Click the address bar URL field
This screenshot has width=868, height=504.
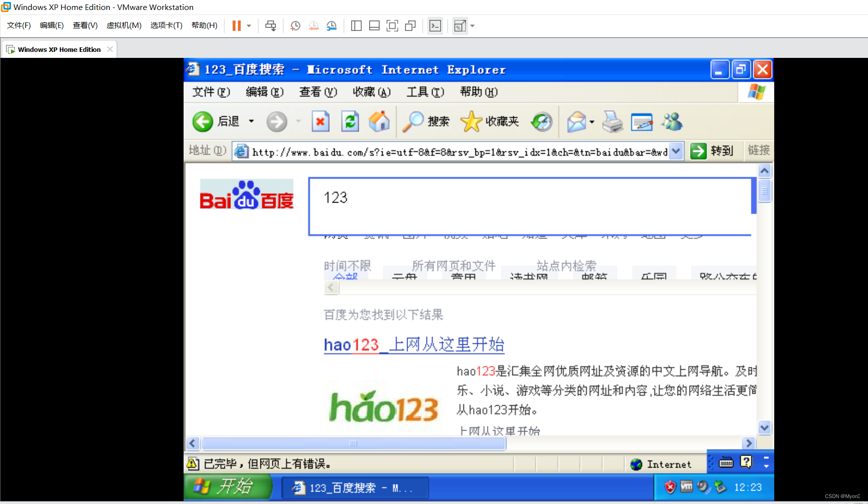[459, 152]
